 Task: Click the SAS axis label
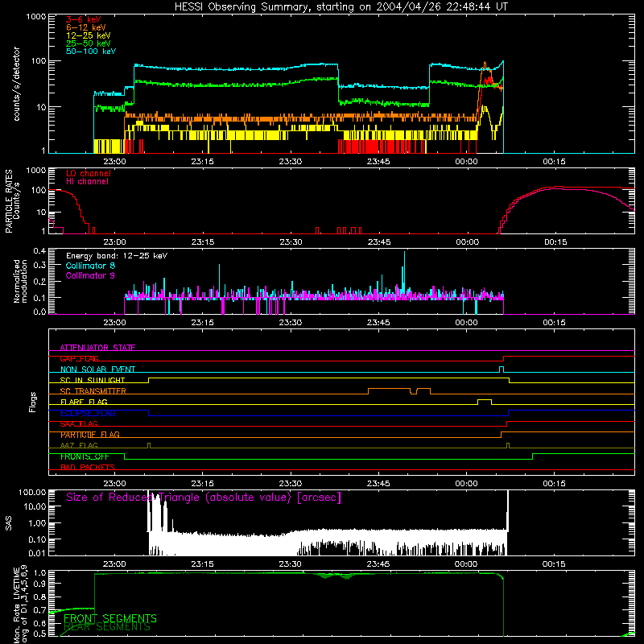9,523
